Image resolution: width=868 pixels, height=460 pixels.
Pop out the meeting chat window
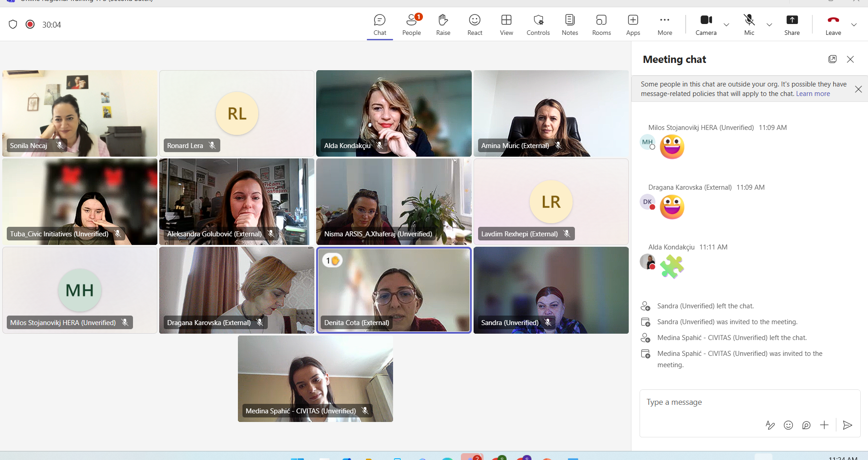tap(832, 59)
